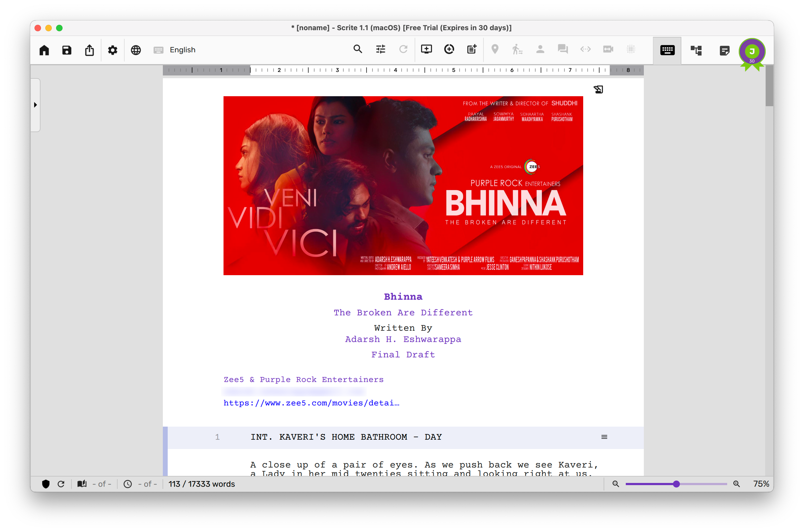This screenshot has height=532, width=804.
Task: Switch to the Screenplay editor tab
Action: (667, 51)
